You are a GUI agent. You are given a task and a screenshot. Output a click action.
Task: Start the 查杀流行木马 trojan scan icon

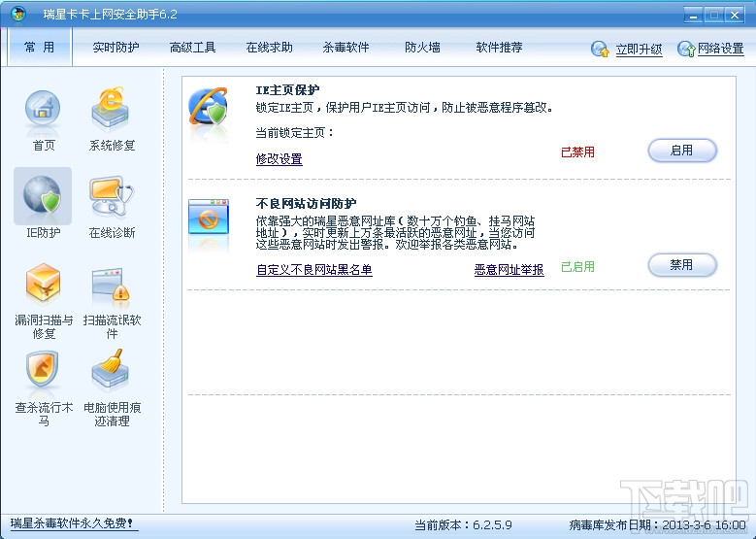pyautogui.click(x=43, y=369)
